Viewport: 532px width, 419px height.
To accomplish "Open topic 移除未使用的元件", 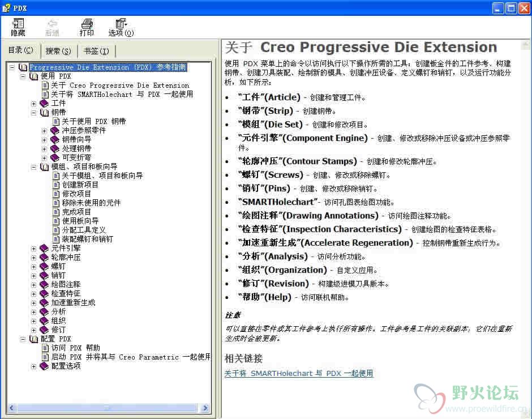I will coord(91,203).
